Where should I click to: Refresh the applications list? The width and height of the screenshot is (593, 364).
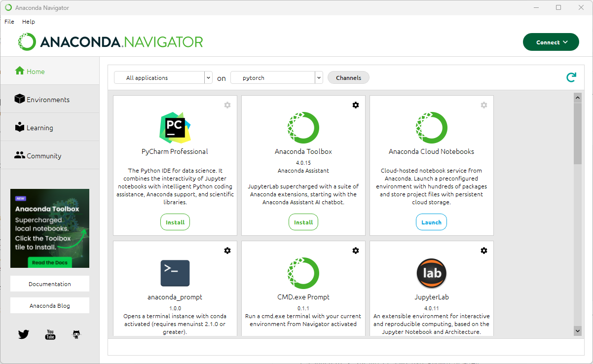coord(571,77)
